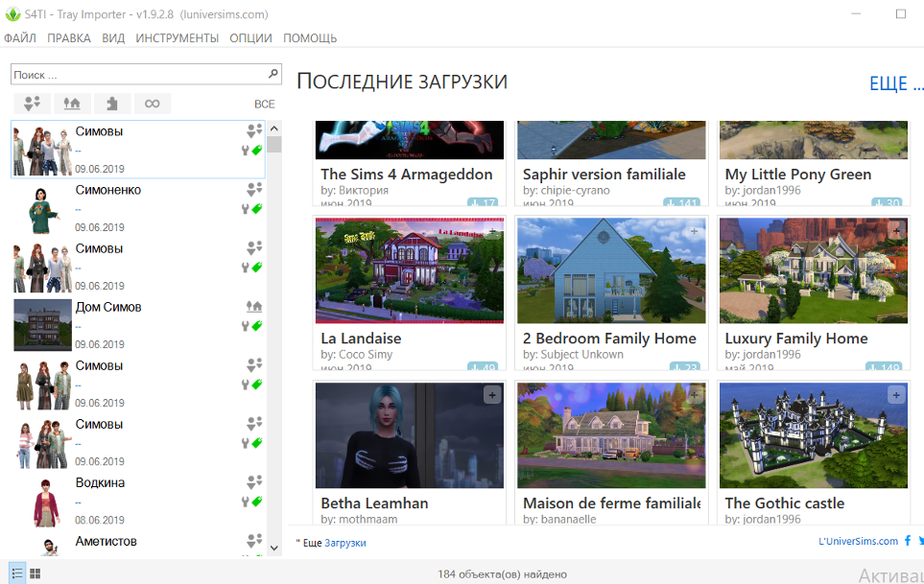Filter list by lots (house) icon
This screenshot has width=924, height=584.
[72, 104]
